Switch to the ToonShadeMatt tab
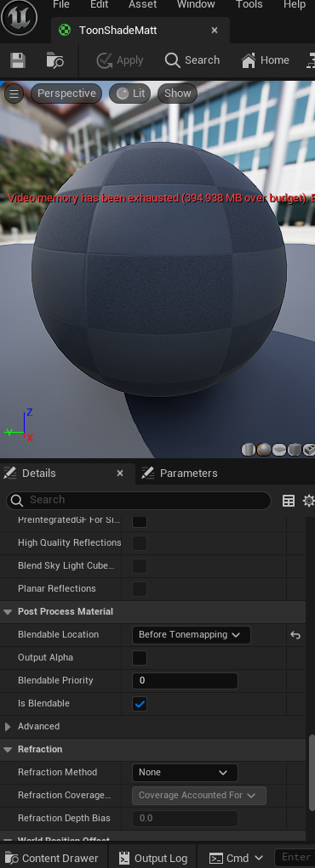 tap(118, 31)
